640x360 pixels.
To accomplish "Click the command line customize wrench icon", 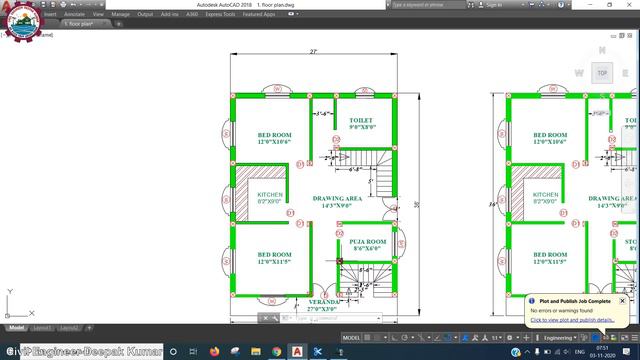I will 275,318.
